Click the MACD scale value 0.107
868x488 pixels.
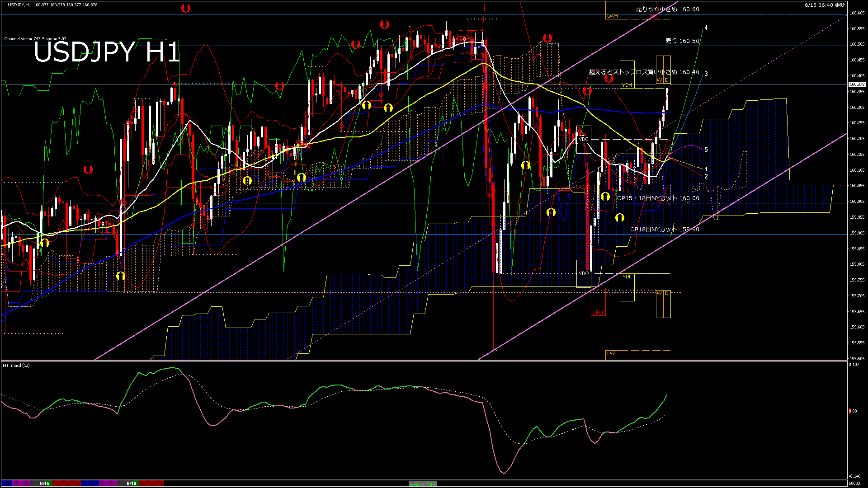click(854, 365)
